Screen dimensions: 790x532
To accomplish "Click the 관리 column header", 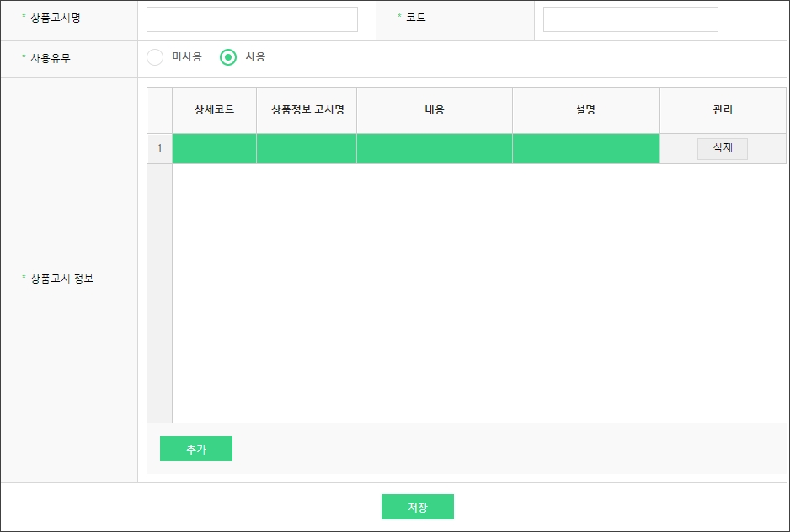I will tap(722, 110).
